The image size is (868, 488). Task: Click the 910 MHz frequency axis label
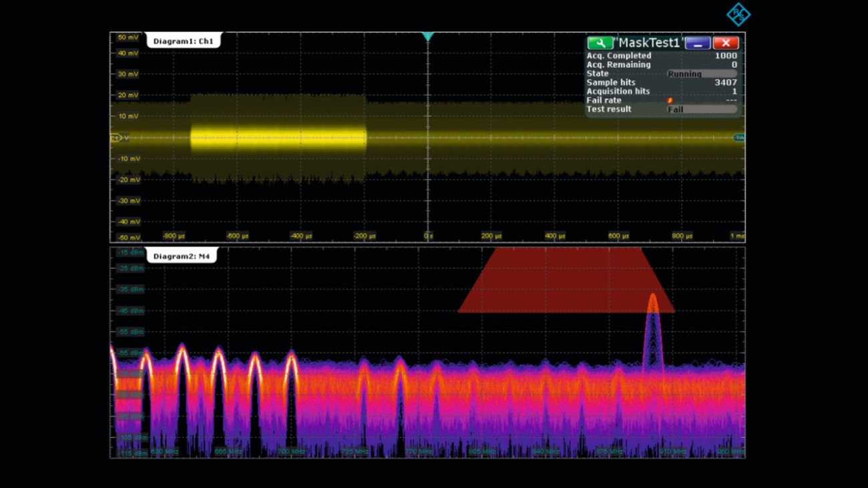click(673, 452)
